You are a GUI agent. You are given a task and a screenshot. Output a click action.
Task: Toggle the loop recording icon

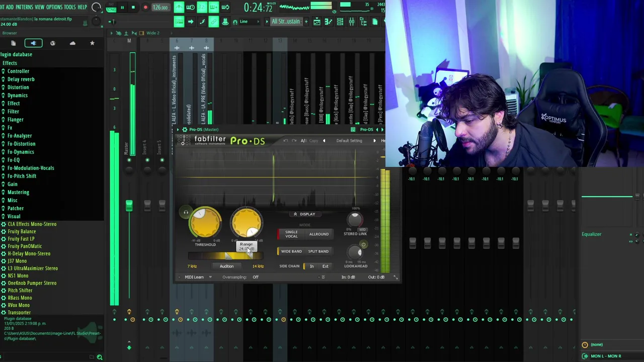point(225,8)
